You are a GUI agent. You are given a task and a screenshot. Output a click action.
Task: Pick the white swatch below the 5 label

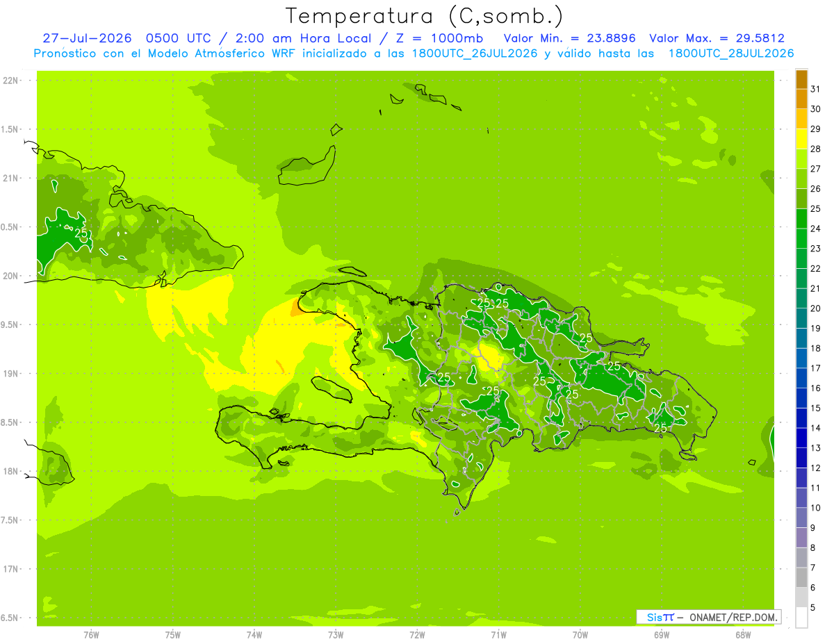point(801,617)
